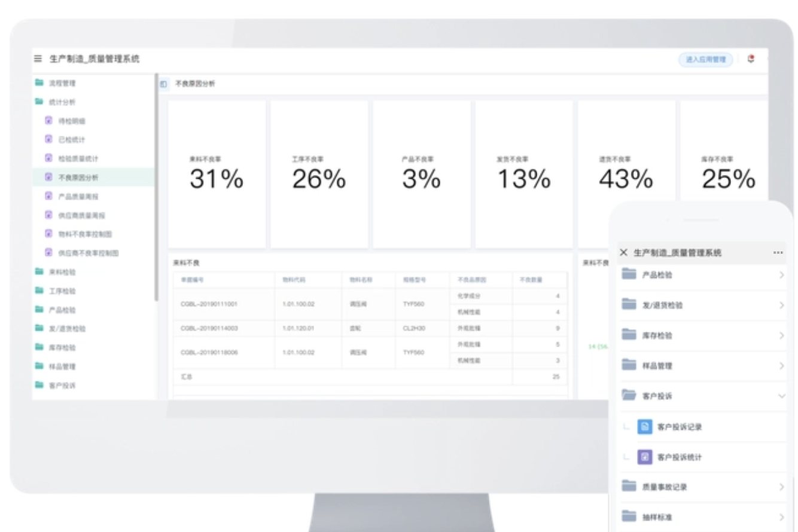Click the 物料不良率控制图 report icon
This screenshot has height=532, width=798.
(49, 234)
